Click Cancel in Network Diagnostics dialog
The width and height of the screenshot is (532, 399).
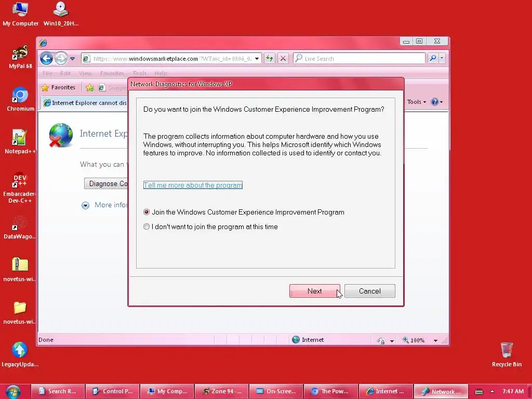[x=369, y=291]
